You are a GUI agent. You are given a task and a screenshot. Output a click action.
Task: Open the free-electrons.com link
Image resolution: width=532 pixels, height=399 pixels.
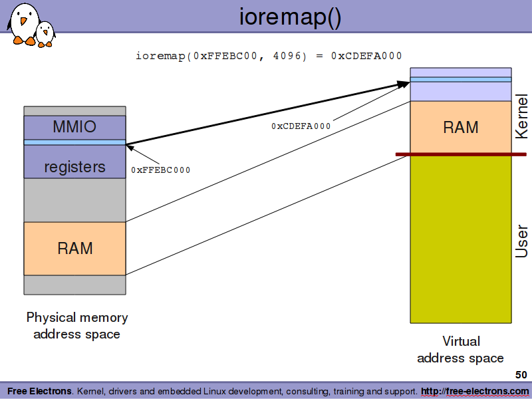coord(475,391)
